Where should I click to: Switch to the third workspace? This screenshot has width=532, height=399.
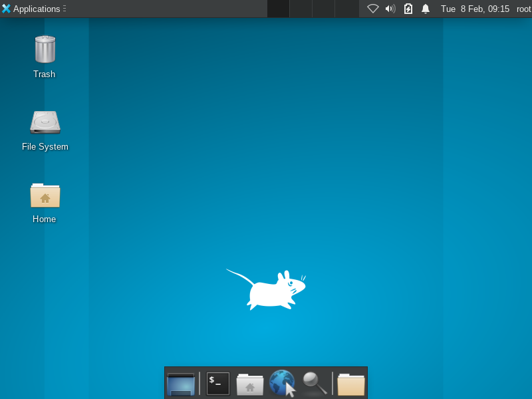coord(323,9)
